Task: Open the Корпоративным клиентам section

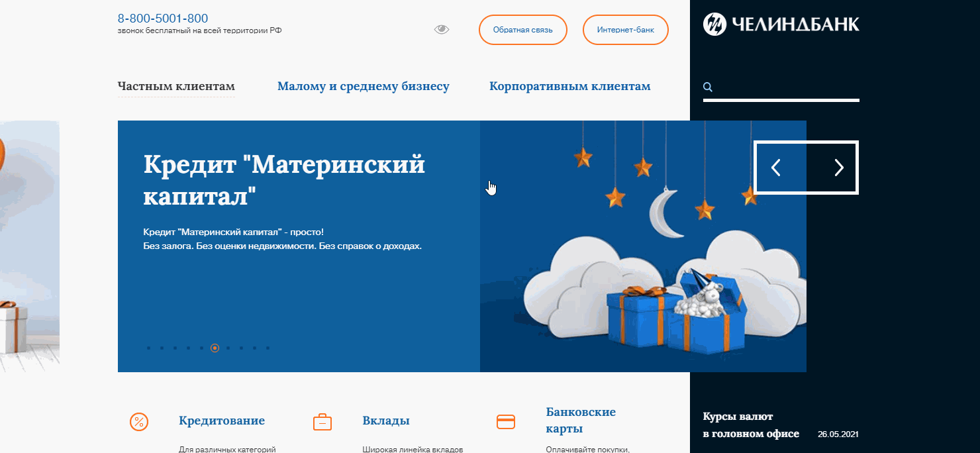Action: pyautogui.click(x=569, y=86)
